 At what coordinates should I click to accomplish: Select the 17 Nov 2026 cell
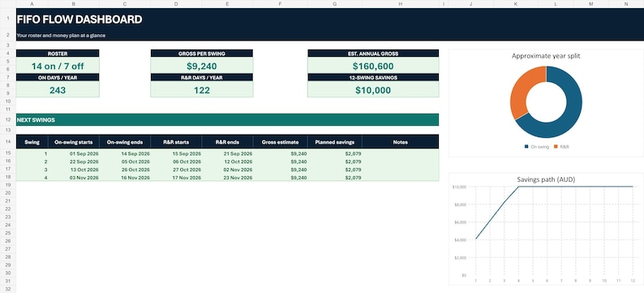(x=176, y=178)
